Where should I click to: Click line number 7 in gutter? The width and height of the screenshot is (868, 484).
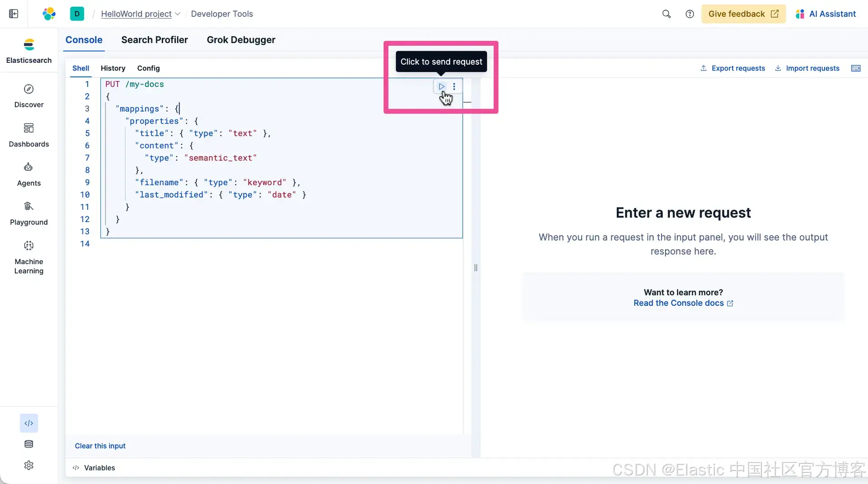coord(87,158)
